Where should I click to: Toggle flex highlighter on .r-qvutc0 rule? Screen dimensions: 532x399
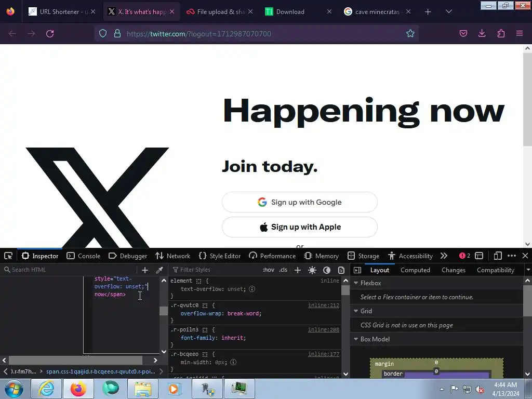[x=205, y=305]
